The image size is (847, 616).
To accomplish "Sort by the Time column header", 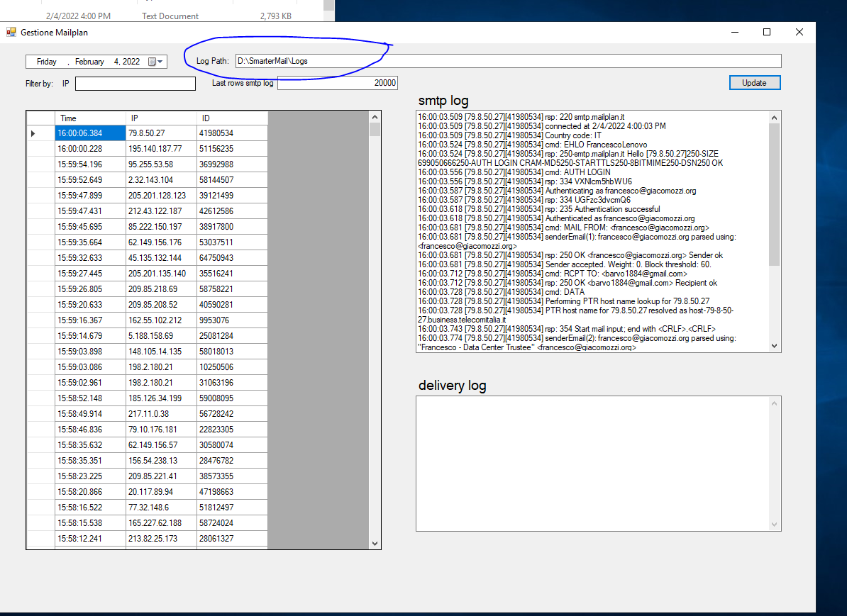I will (x=90, y=118).
